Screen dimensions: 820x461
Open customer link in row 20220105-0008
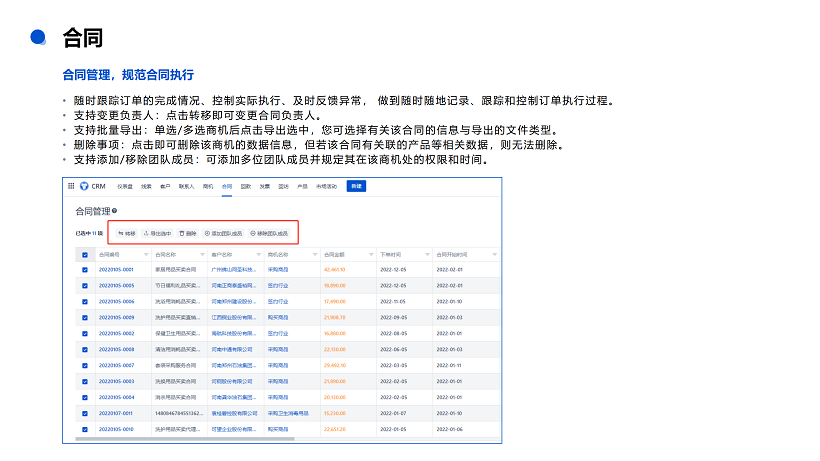pyautogui.click(x=232, y=350)
